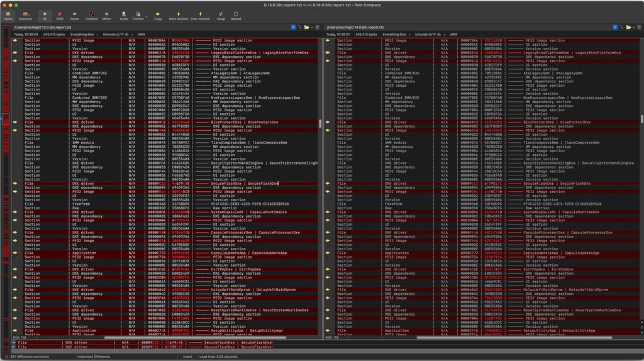Click left pane horizontal scrollbar

tap(195, 338)
